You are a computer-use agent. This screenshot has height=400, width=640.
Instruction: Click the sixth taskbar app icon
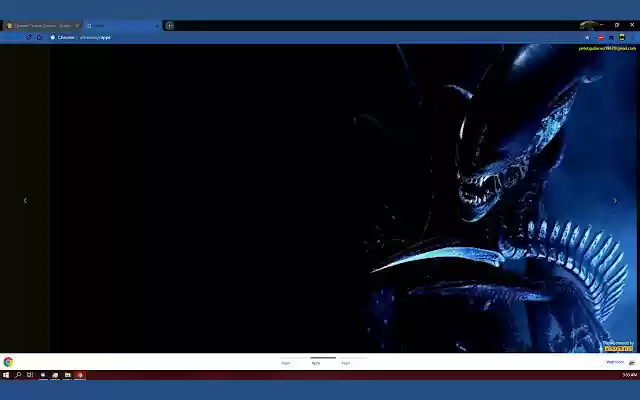68,375
